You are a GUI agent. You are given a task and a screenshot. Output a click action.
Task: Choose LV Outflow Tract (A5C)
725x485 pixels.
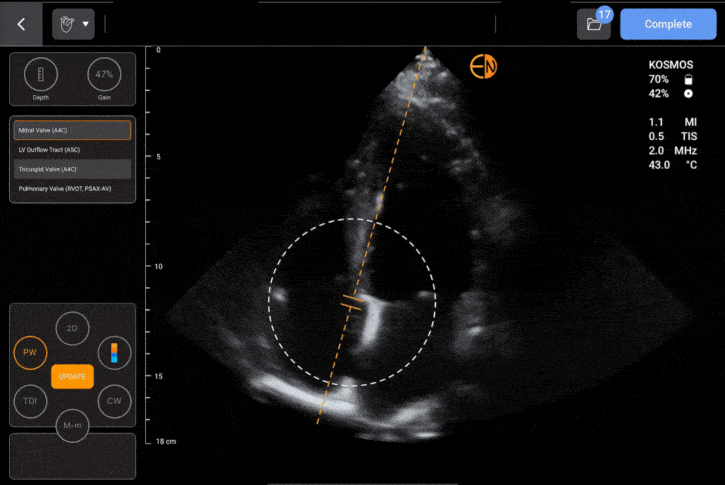pyautogui.click(x=71, y=149)
